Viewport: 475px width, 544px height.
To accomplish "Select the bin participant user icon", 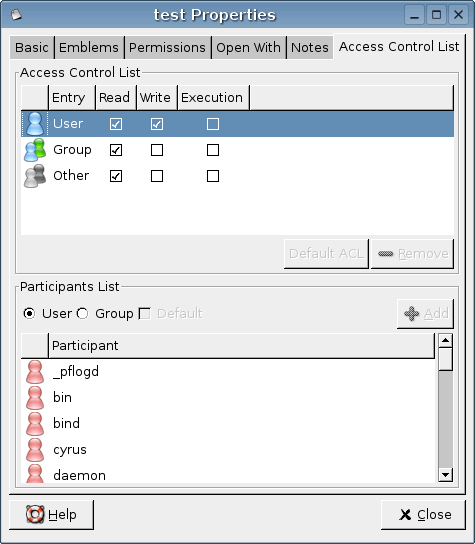I will 35,398.
